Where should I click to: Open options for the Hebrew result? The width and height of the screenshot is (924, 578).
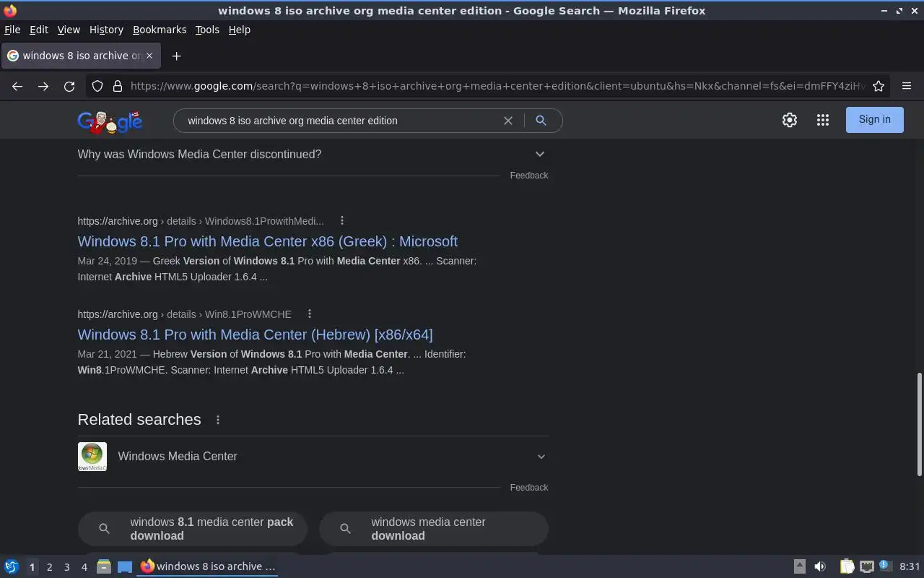pyautogui.click(x=310, y=314)
